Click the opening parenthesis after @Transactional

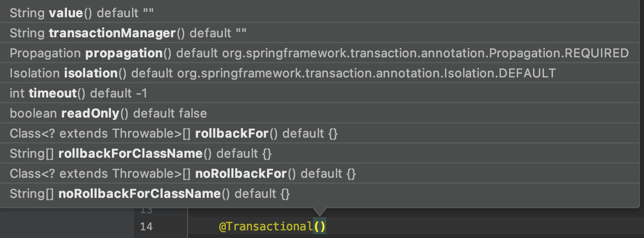click(316, 227)
